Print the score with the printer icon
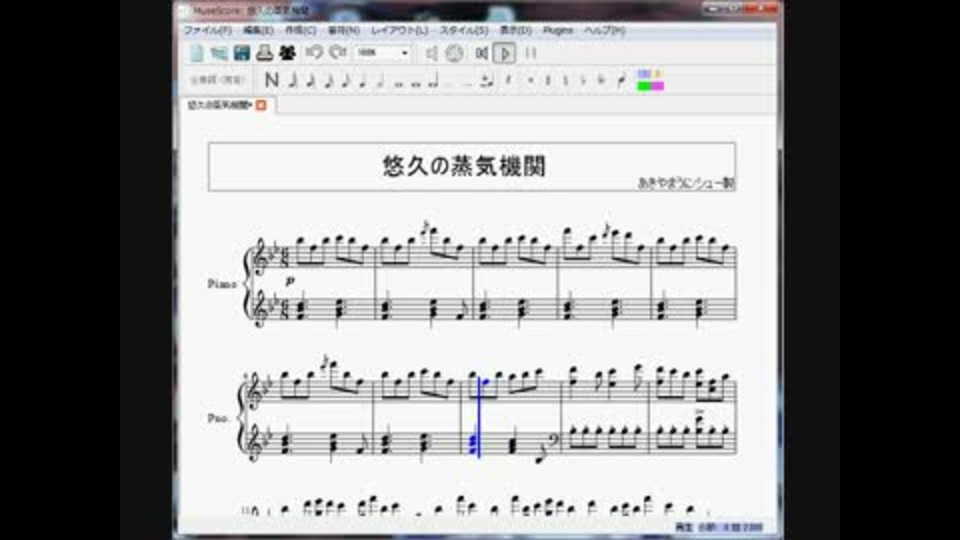The height and width of the screenshot is (540, 960). pos(264,53)
